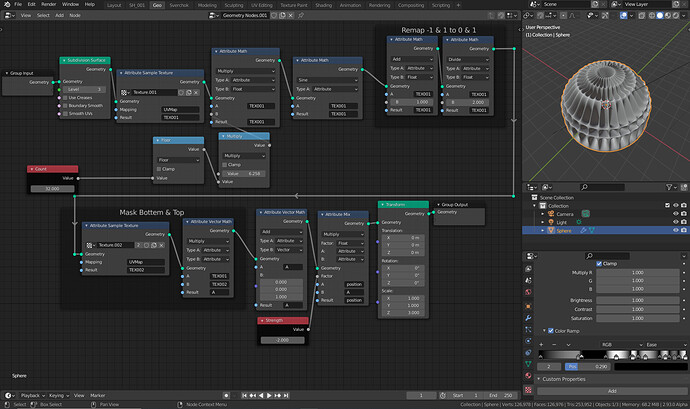The width and height of the screenshot is (690, 409).
Task: Pin the Geometry Nodes.001 node tree
Action: click(301, 15)
